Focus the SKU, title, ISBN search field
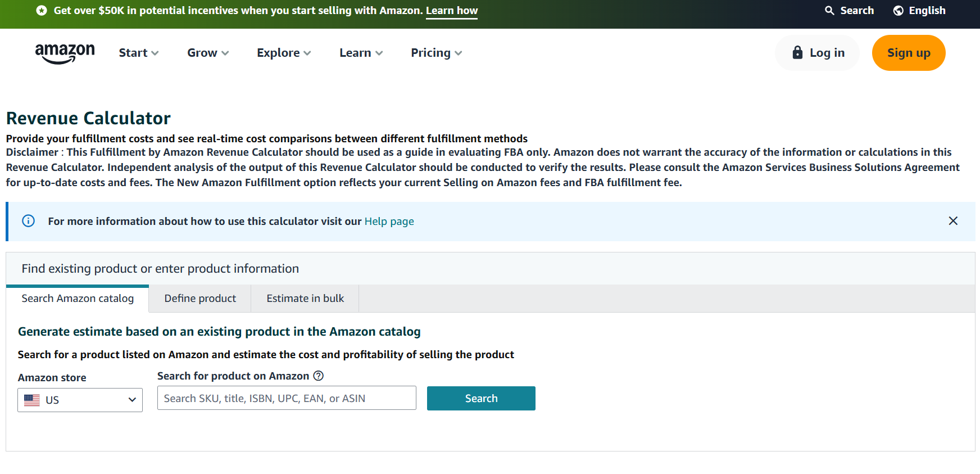The image size is (980, 474). (x=287, y=398)
